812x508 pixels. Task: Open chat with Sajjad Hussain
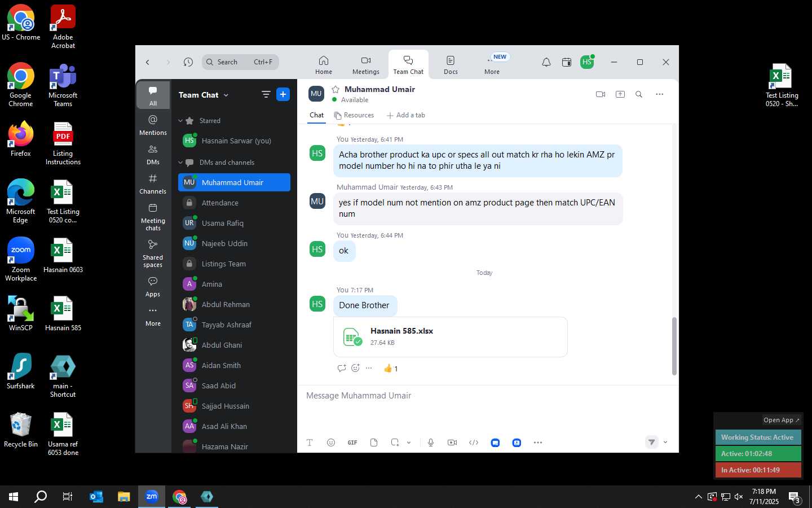(x=234, y=406)
